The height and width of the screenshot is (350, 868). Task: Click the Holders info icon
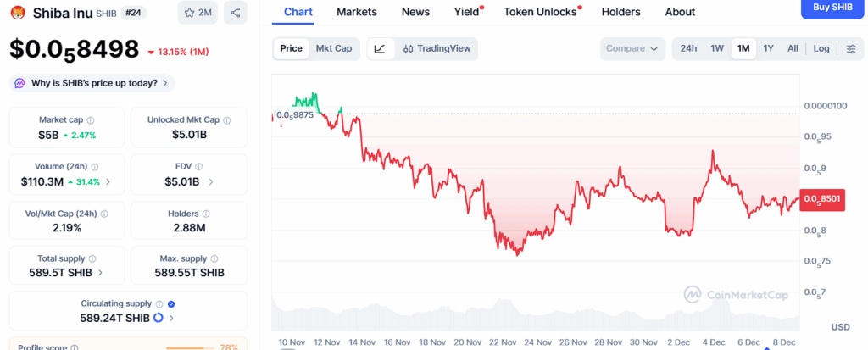point(207,214)
